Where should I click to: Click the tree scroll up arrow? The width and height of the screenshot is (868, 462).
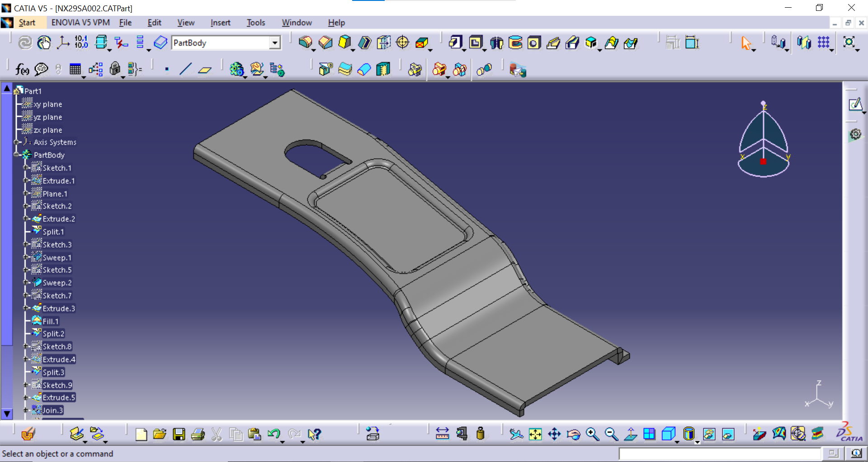pyautogui.click(x=7, y=88)
